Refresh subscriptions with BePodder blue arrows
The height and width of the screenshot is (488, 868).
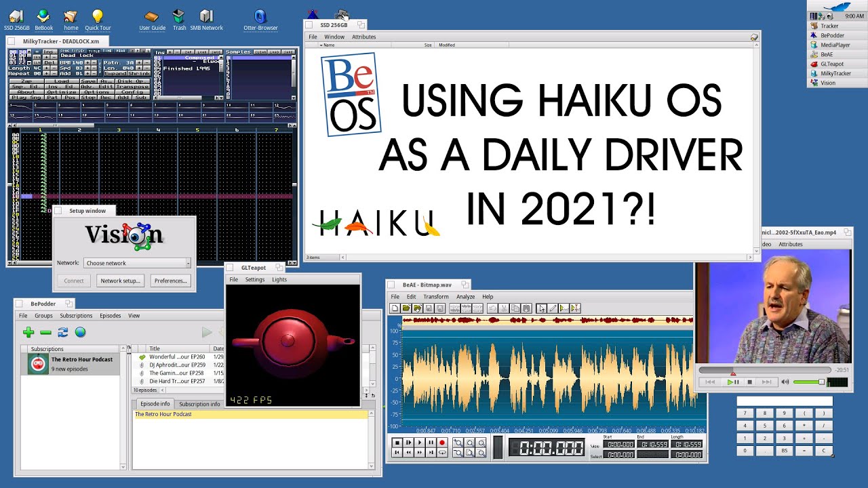63,332
